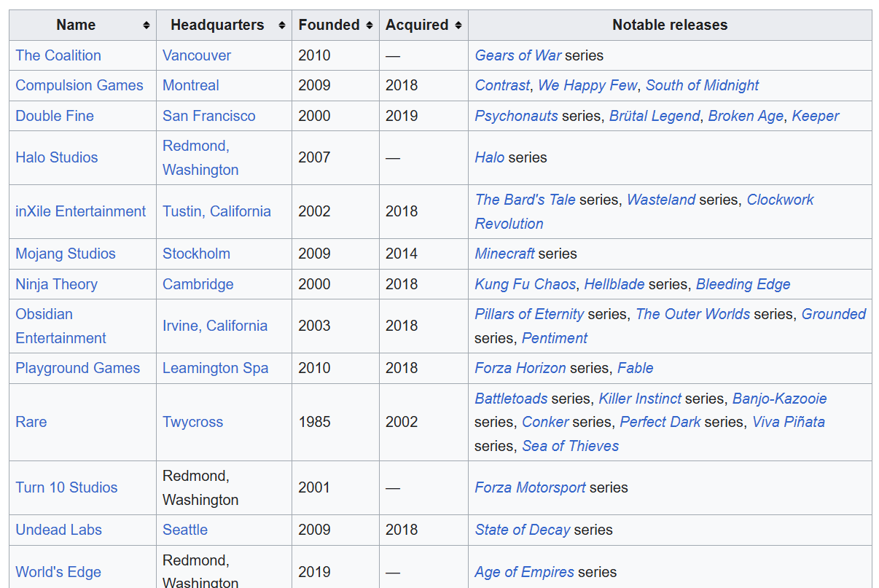Viewport: 879px width, 588px height.
Task: Open the Forza Horizon link
Action: pyautogui.click(x=520, y=368)
